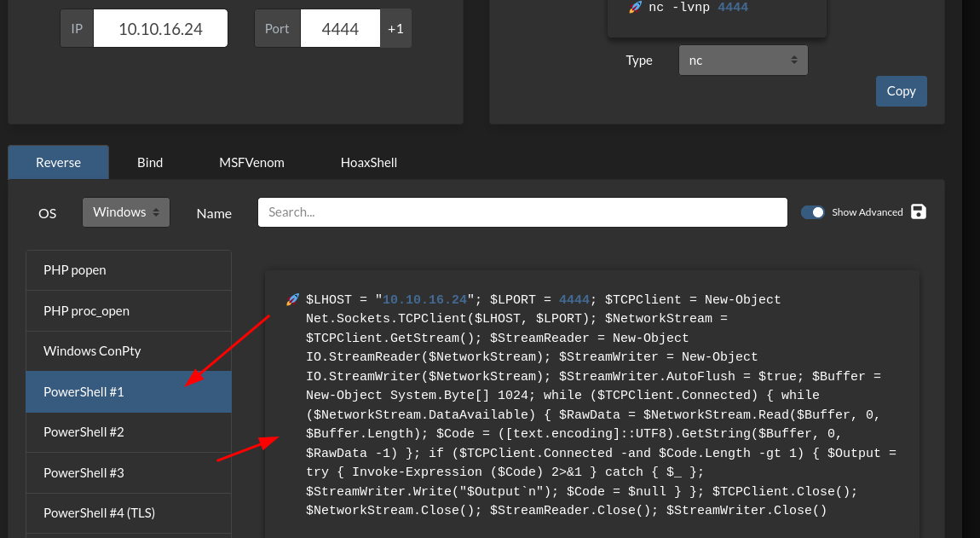The height and width of the screenshot is (538, 980).
Task: Copy the listener command
Action: coord(902,91)
